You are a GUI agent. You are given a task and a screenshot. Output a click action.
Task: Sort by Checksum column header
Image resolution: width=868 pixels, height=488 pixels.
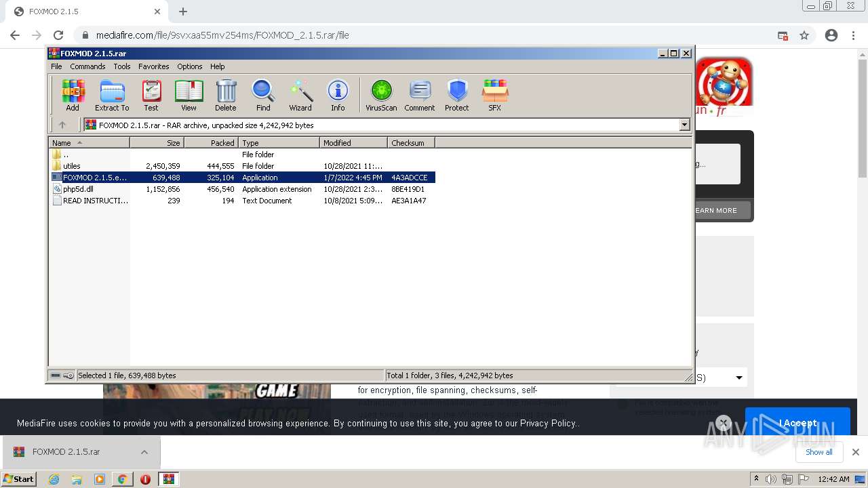(411, 143)
